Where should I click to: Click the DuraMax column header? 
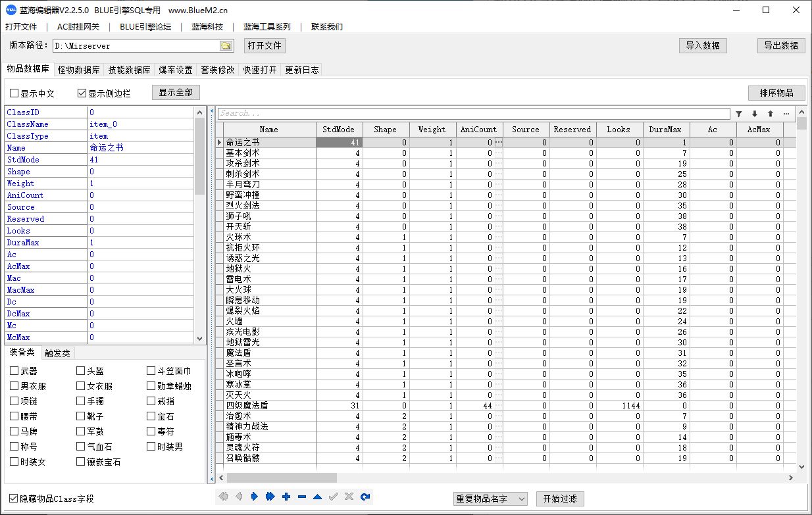click(x=665, y=130)
